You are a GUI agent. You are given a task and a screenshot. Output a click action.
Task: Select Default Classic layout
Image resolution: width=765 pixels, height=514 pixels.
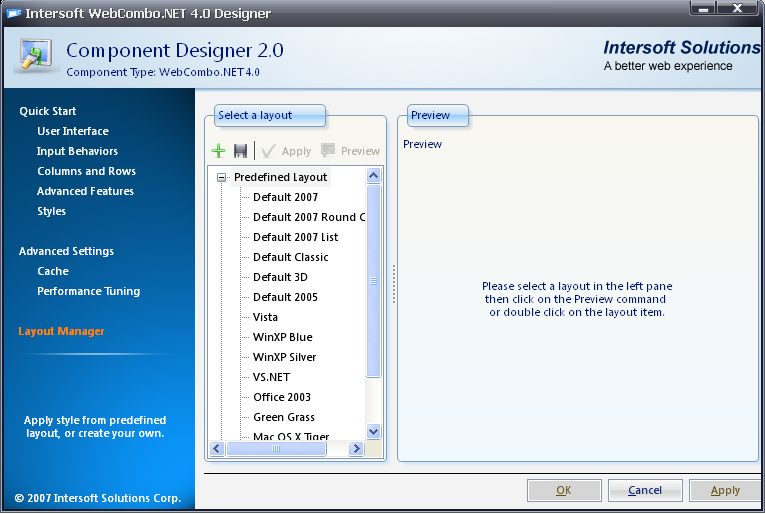(x=290, y=257)
